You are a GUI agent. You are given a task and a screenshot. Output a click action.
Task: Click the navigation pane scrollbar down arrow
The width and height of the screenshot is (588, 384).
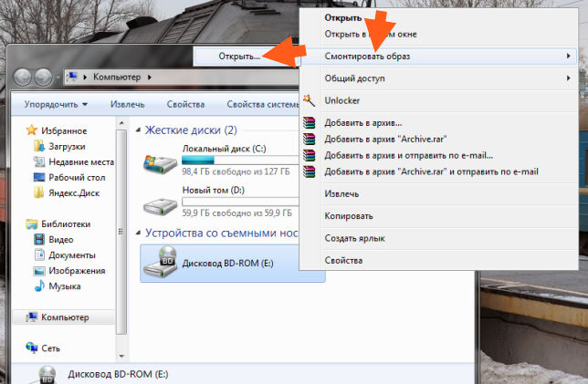(121, 355)
